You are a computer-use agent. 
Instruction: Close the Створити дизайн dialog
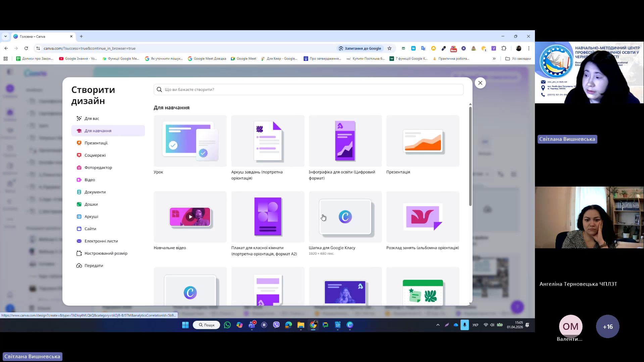pos(480,83)
